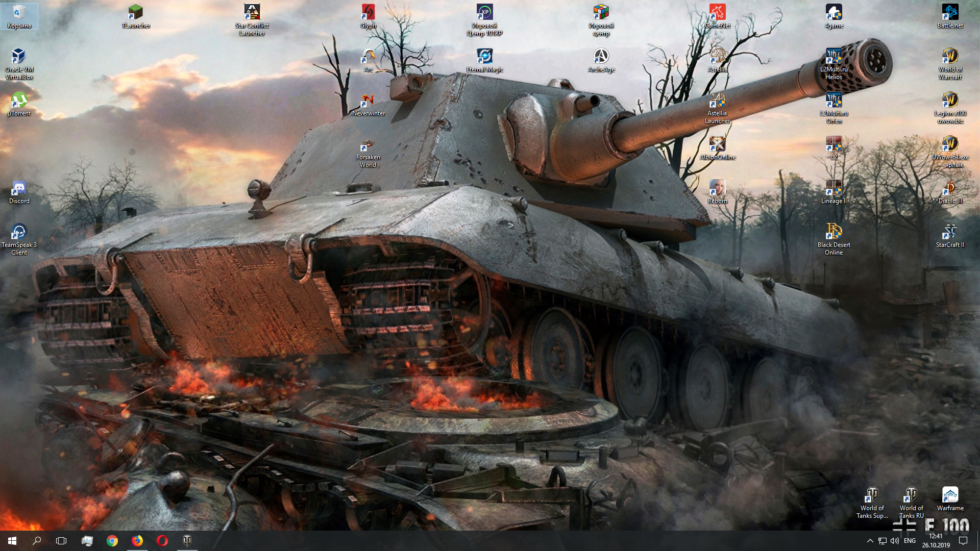Select the World of Tanks RU icon
Screen dimensions: 980x551
click(x=911, y=497)
